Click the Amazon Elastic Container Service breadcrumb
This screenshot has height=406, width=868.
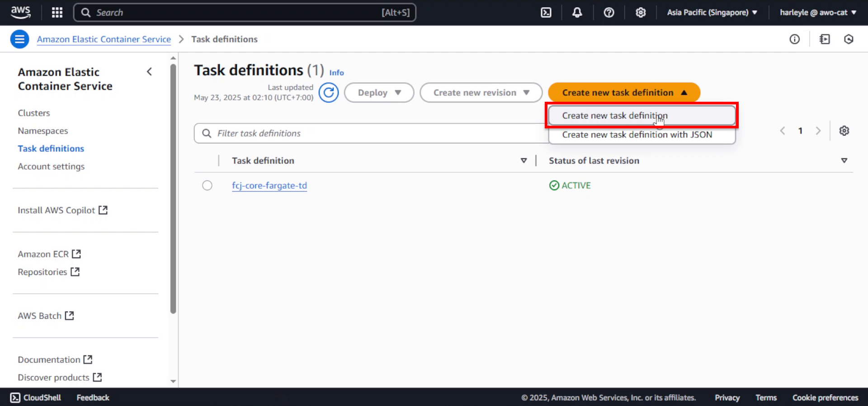coord(104,39)
